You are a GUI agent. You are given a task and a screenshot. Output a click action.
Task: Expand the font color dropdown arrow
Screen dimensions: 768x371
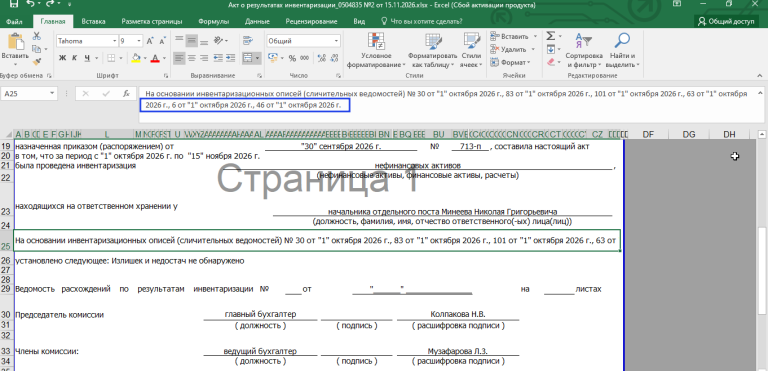pos(164,58)
